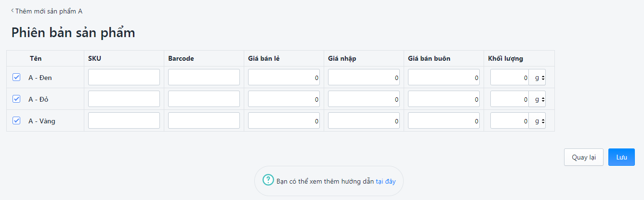This screenshot has width=644, height=200.
Task: Open weight unit dropdown for A - Đen
Action: click(537, 77)
